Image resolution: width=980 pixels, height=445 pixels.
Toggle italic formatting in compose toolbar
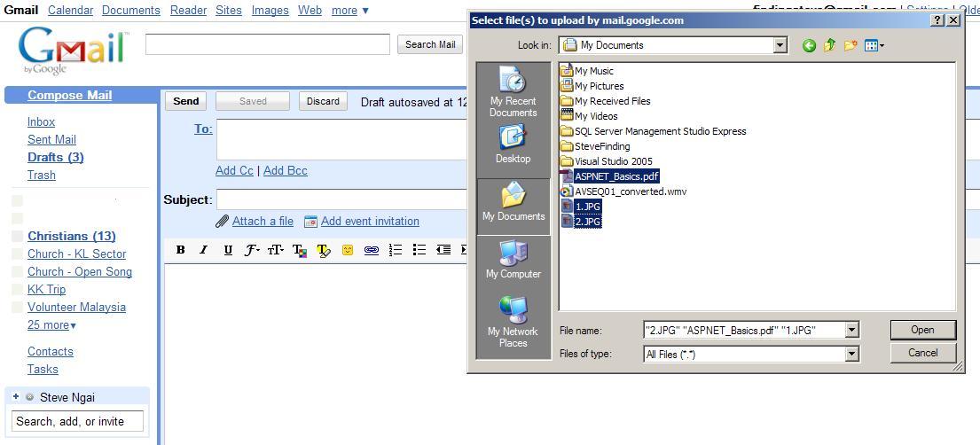pyautogui.click(x=203, y=250)
